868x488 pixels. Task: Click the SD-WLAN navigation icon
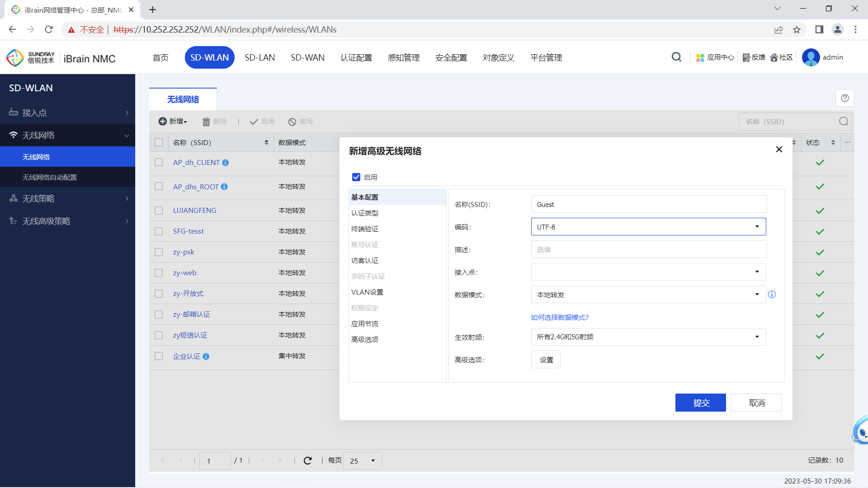pyautogui.click(x=209, y=57)
